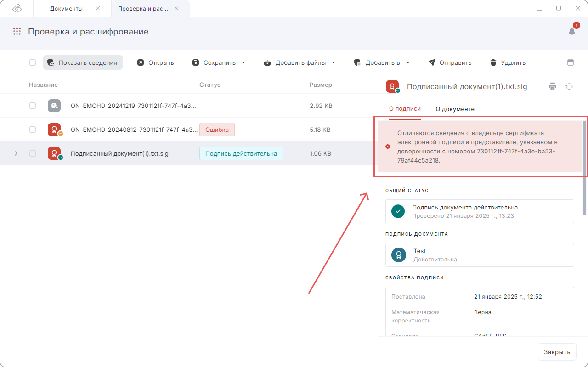Click the Test signature card
This screenshot has width=588, height=367.
480,255
